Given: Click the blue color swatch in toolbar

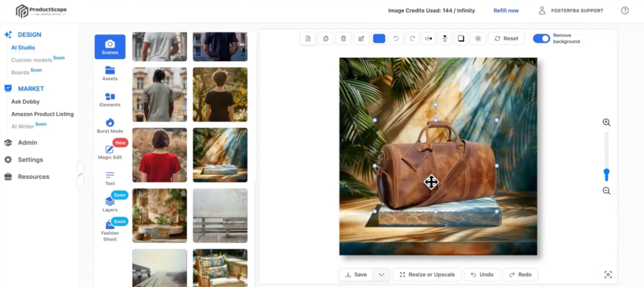Looking at the screenshot, I should [x=379, y=39].
